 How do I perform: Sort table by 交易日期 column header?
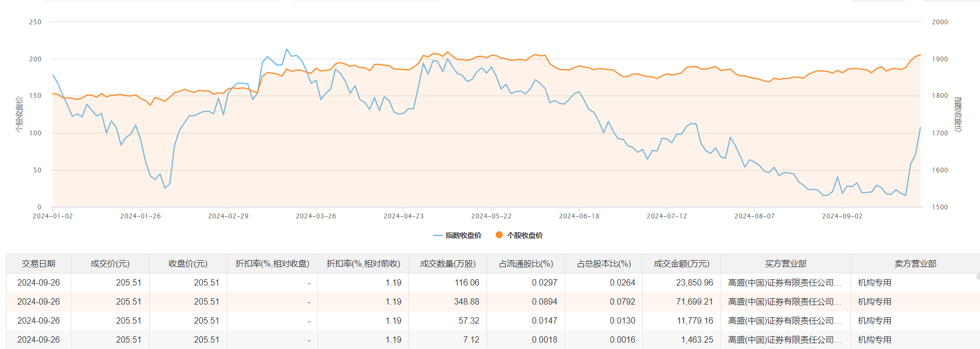[x=39, y=263]
